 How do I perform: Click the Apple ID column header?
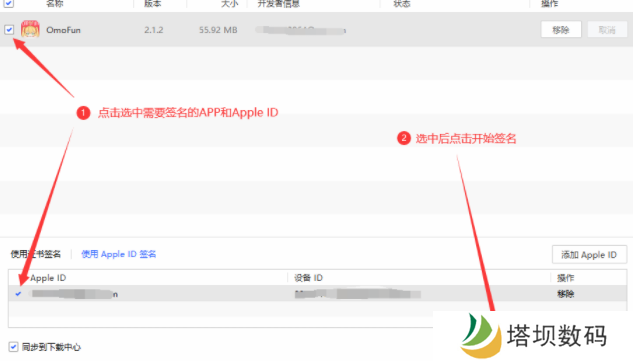coord(48,278)
